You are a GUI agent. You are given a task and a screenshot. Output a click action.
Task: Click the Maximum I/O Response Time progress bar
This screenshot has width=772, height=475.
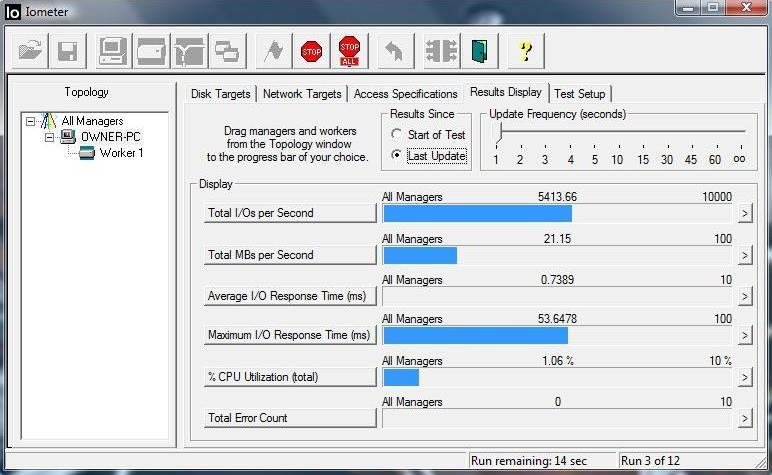click(x=557, y=336)
